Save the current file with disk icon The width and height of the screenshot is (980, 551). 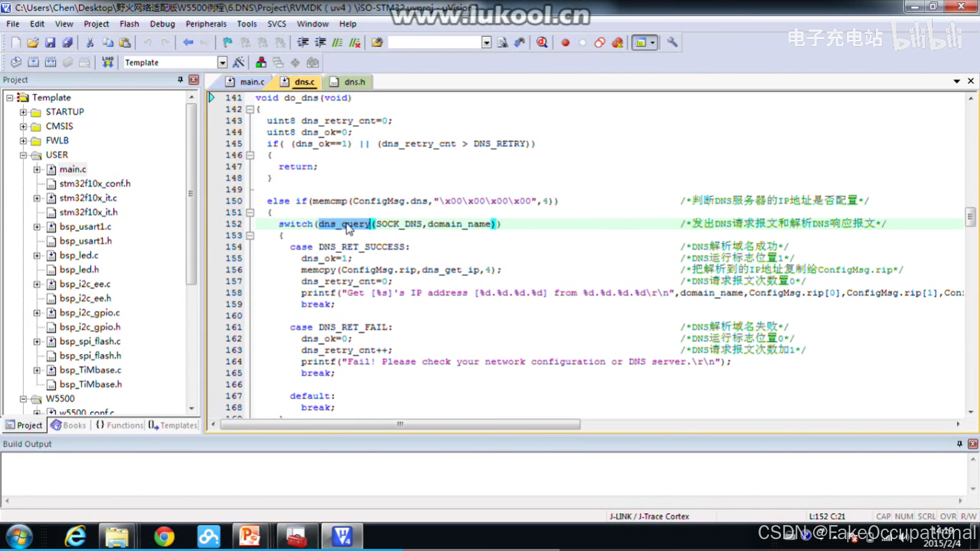[50, 43]
